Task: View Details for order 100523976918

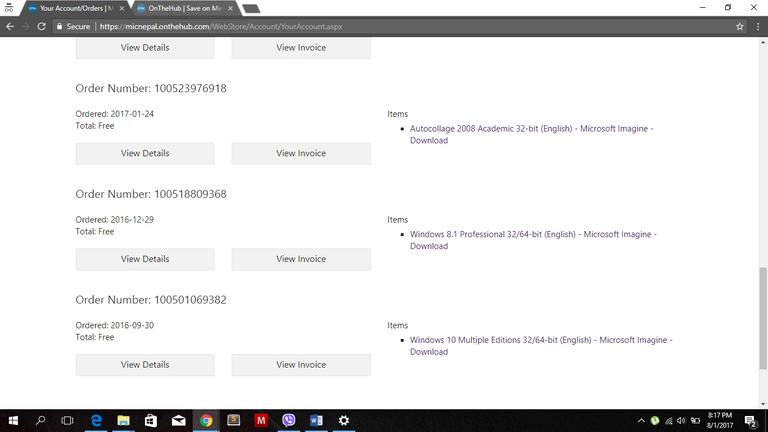Action: [x=145, y=153]
